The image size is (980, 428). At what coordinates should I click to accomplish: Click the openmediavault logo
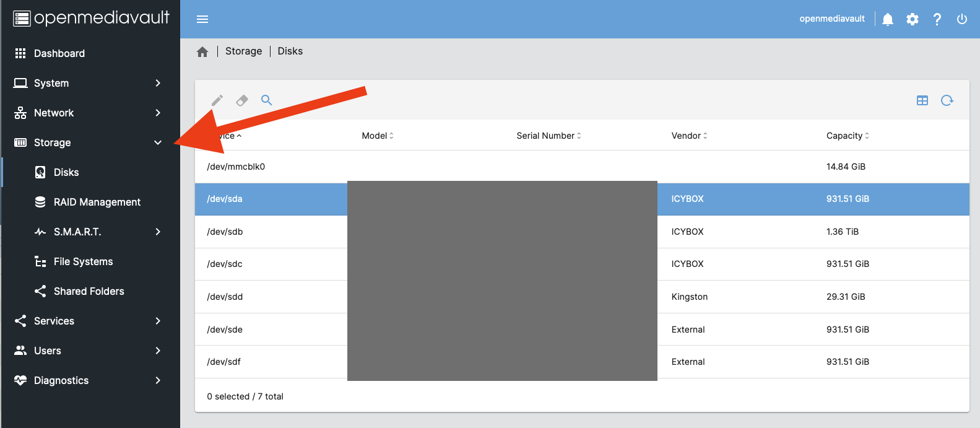tap(91, 18)
